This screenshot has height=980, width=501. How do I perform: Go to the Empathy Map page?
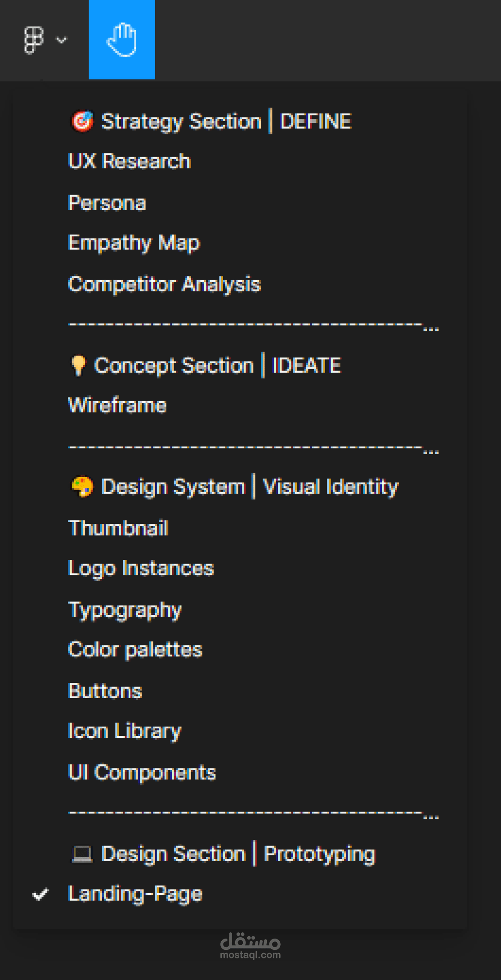click(134, 243)
